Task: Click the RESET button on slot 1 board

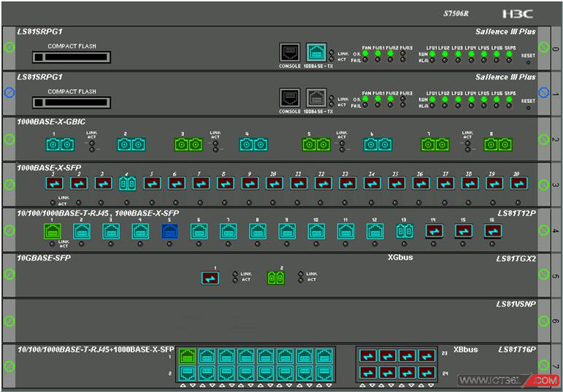Action: pyautogui.click(x=528, y=108)
